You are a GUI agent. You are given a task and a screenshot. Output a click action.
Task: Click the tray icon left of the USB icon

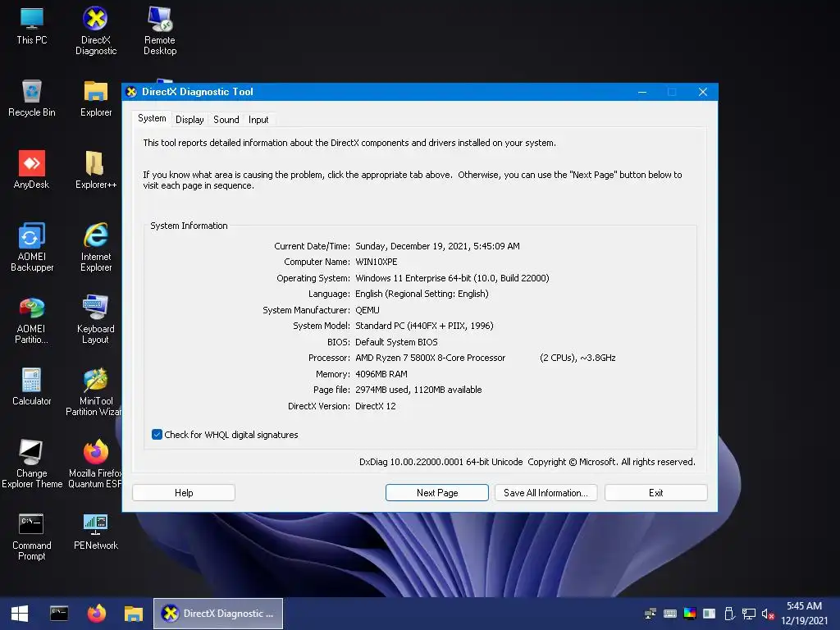(x=710, y=614)
